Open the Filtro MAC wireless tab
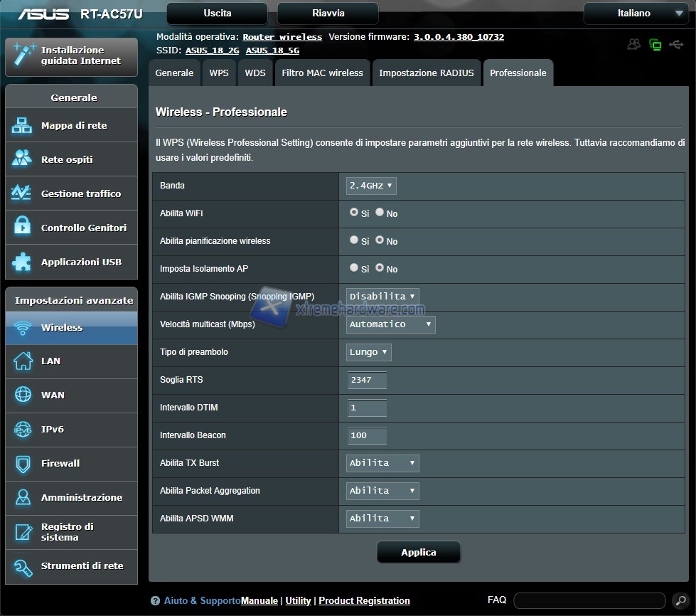Viewport: 696px width, 616px height. pyautogui.click(x=322, y=73)
